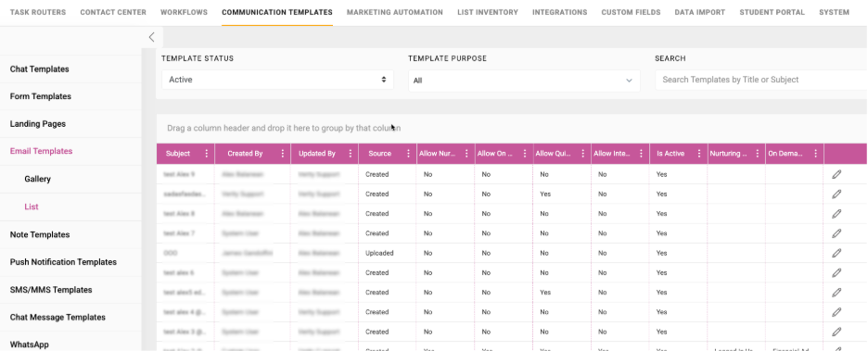Open the Gallery view under Email Templates
Viewport: 868px width, 351px height.
(x=38, y=179)
